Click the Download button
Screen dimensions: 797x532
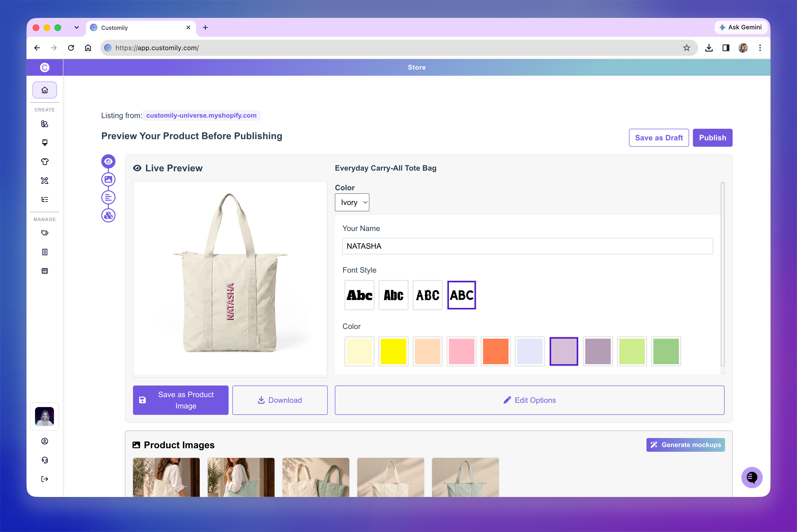280,400
